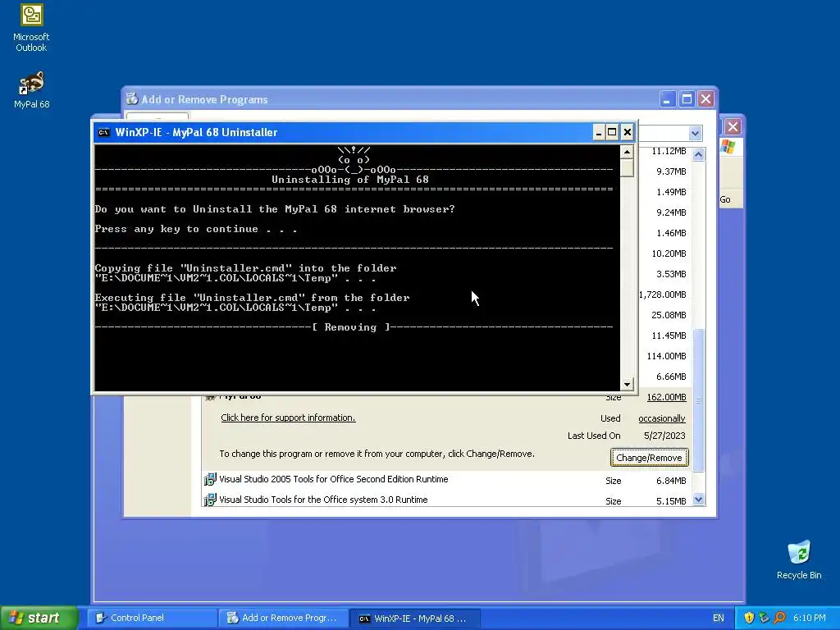Click the 6.84MB size entry
840x630 pixels.
coord(671,481)
